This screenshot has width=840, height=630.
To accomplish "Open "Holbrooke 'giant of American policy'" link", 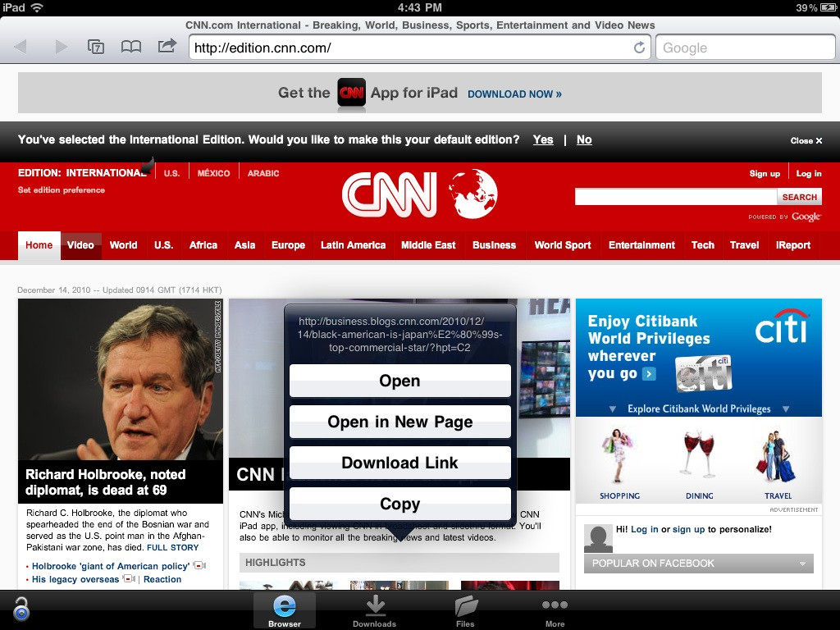I will tap(111, 566).
